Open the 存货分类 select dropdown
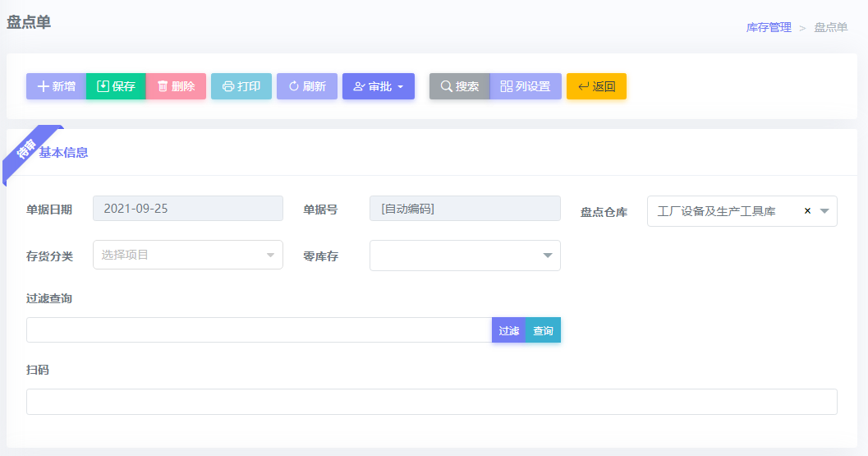 point(188,255)
